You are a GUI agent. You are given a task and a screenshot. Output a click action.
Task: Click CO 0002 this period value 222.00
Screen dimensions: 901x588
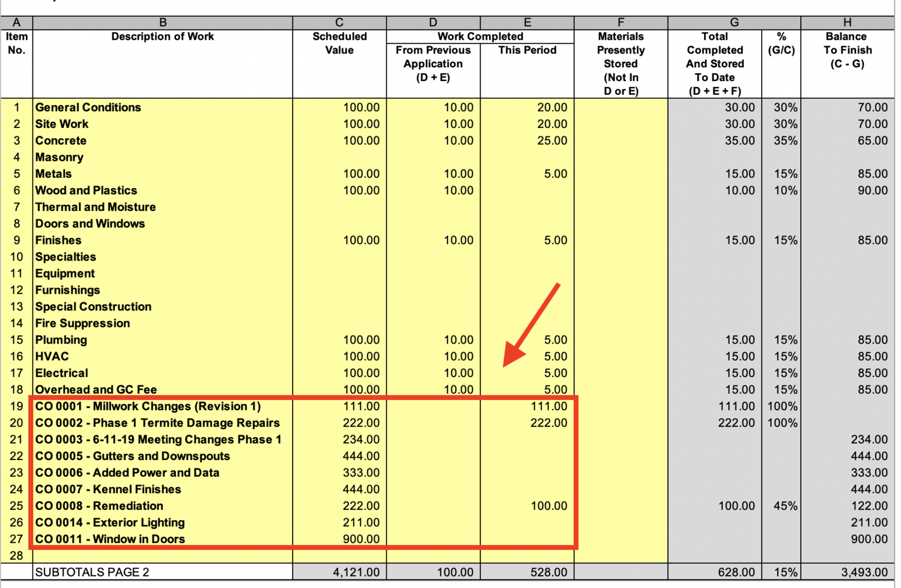(548, 423)
